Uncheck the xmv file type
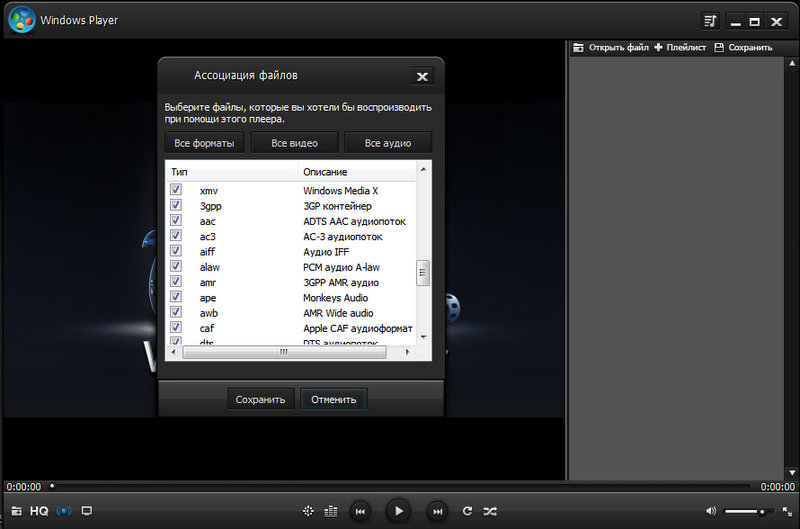The height and width of the screenshot is (529, 800). [x=176, y=189]
